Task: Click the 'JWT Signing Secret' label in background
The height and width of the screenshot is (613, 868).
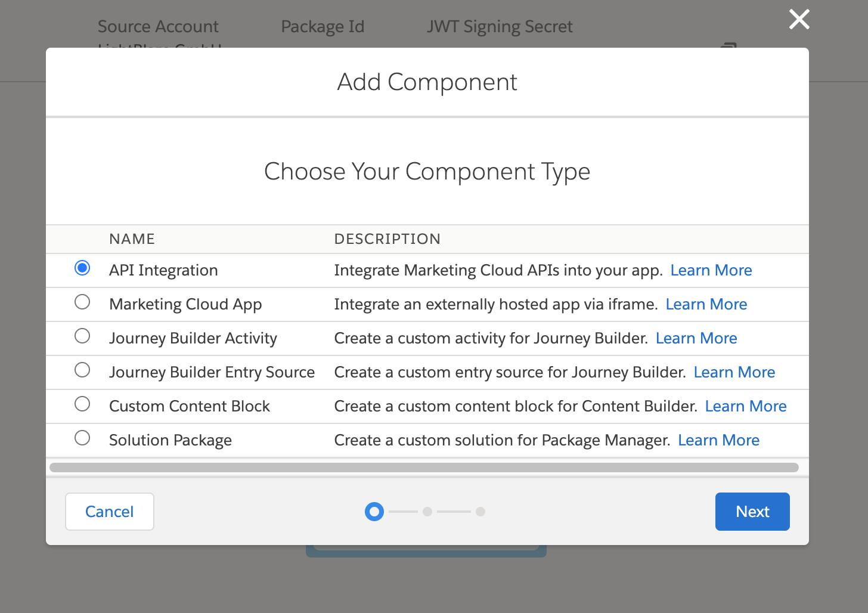Action: (x=500, y=26)
